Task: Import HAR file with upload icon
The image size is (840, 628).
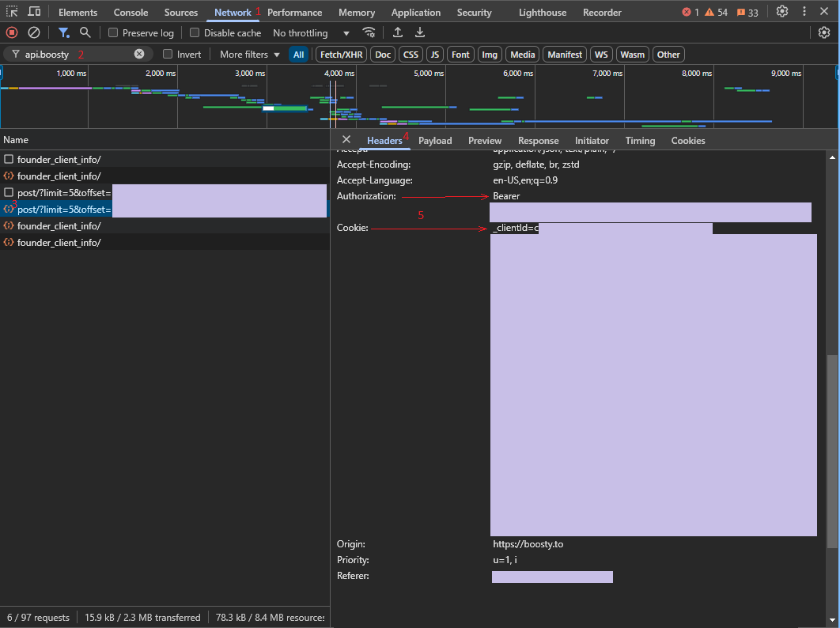Action: (398, 32)
